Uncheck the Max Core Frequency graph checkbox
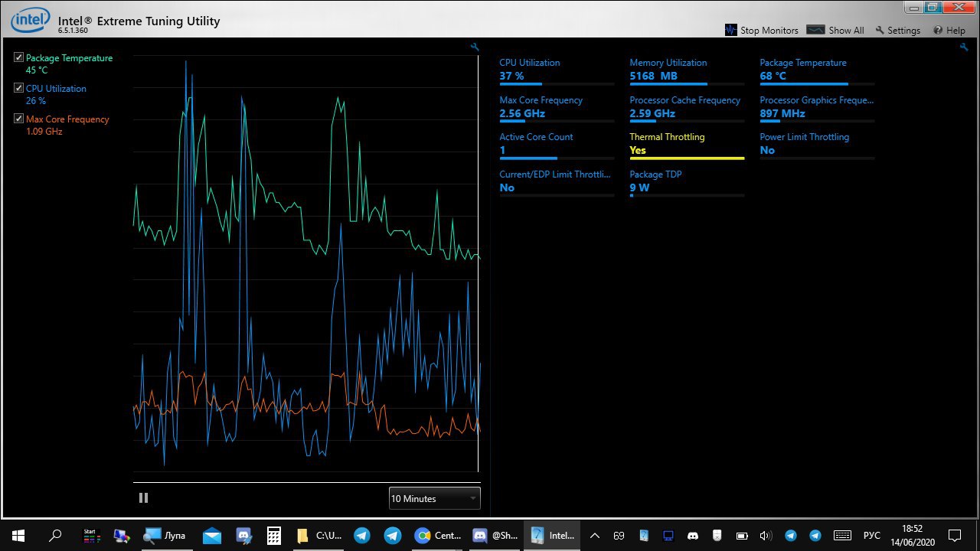980x551 pixels. 19,119
